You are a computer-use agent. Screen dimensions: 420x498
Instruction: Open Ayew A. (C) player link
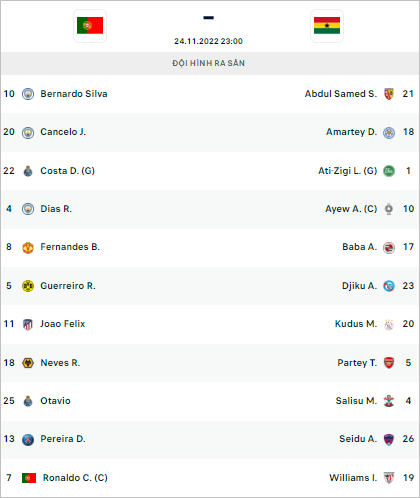tap(351, 209)
